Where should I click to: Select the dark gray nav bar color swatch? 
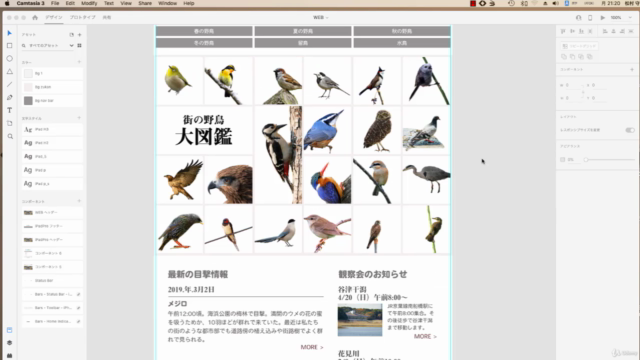(x=28, y=100)
